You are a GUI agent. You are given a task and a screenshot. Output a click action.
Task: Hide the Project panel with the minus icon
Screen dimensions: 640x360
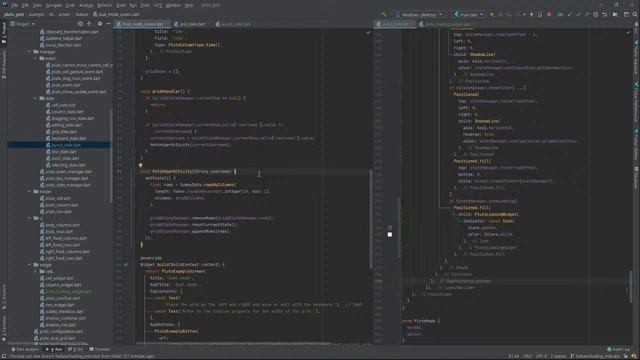108,24
